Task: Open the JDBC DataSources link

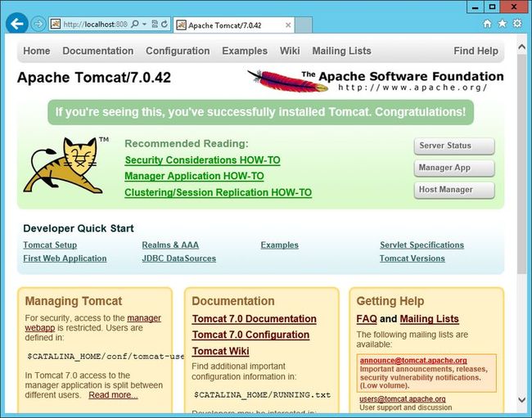Action: pyautogui.click(x=178, y=258)
